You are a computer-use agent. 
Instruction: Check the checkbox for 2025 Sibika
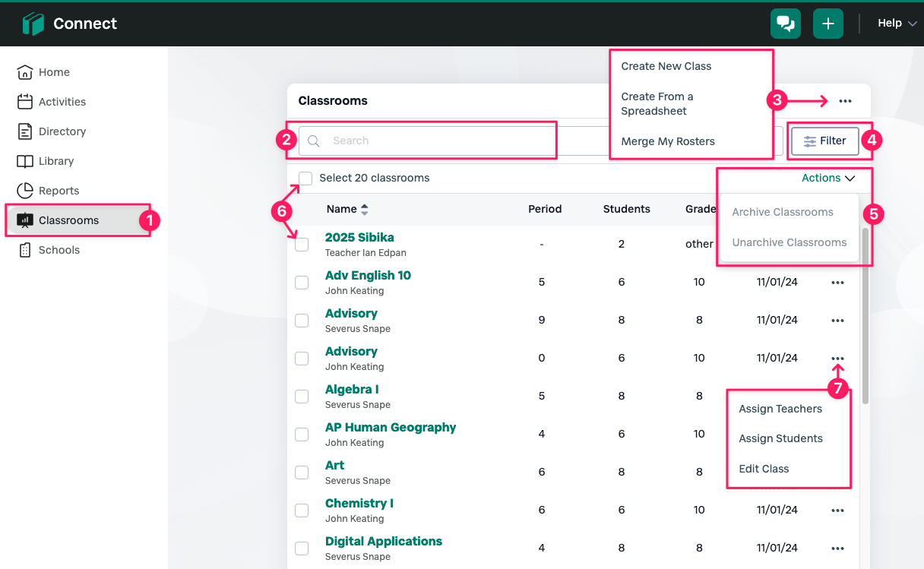tap(302, 244)
